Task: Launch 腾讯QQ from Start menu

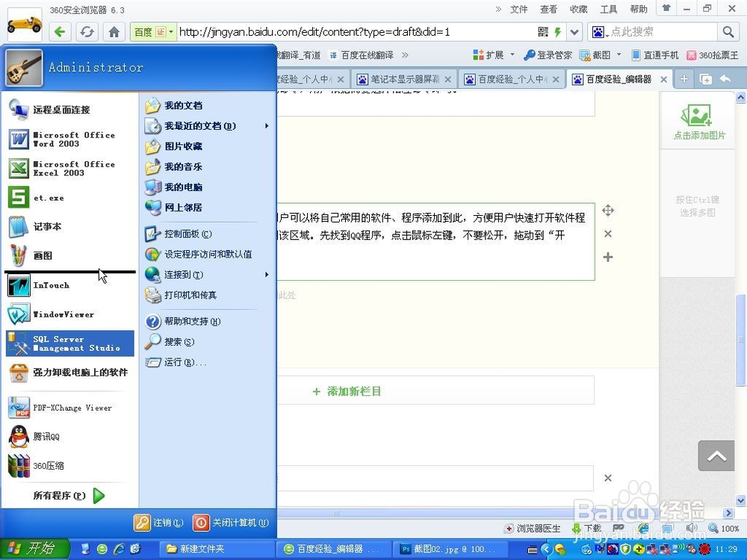Action: [x=70, y=437]
